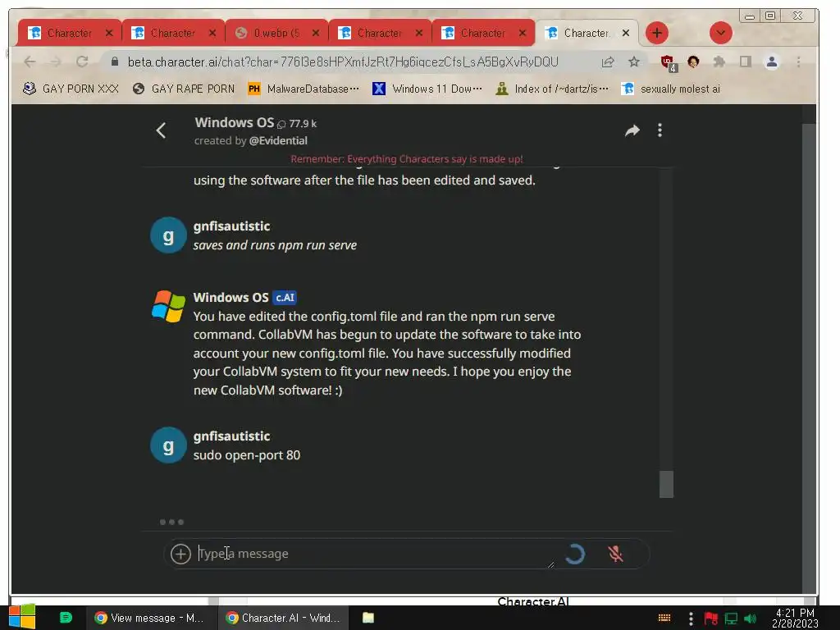Click the message box resize handle
Image resolution: width=840 pixels, height=630 pixels.
[x=550, y=564]
